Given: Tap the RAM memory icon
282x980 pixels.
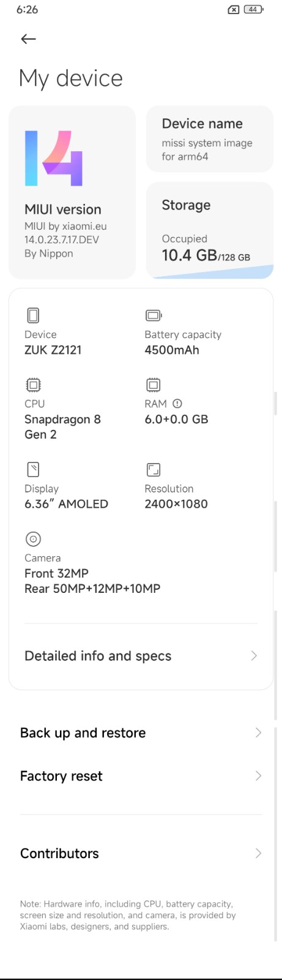Looking at the screenshot, I should click(153, 385).
